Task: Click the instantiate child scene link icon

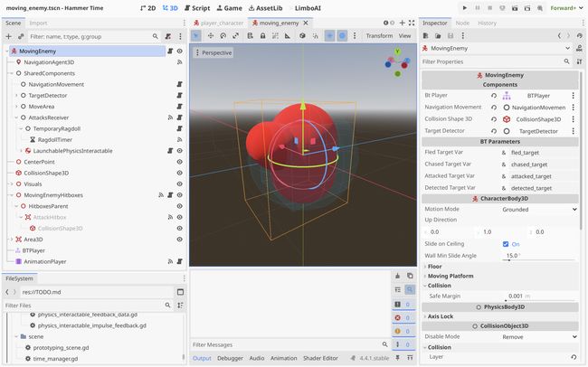Action: point(21,36)
